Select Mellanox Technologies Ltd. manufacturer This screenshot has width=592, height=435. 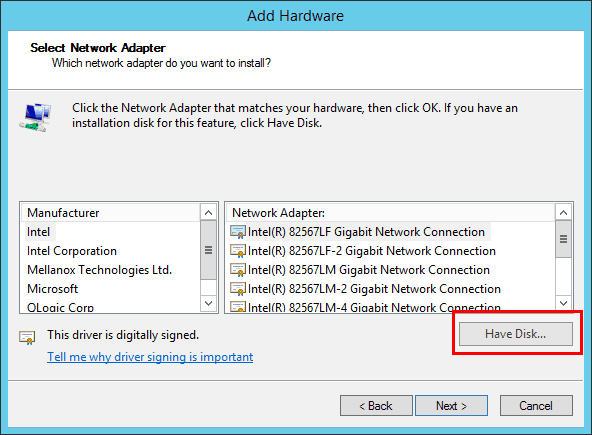click(100, 270)
